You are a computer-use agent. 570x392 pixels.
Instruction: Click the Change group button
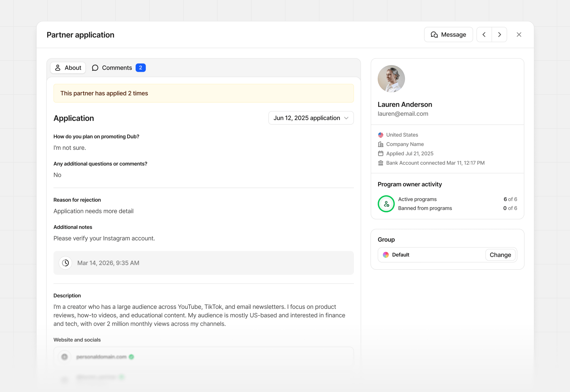click(x=500, y=255)
